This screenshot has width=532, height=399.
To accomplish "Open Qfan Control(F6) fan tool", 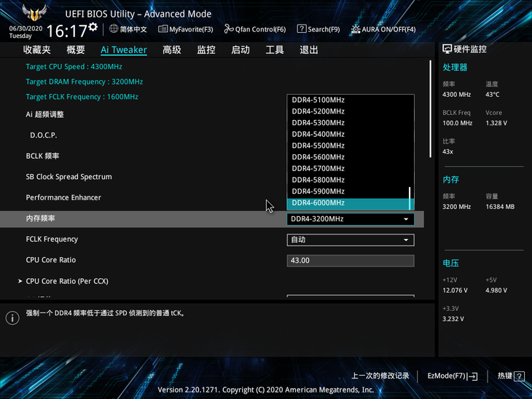I will coord(255,29).
